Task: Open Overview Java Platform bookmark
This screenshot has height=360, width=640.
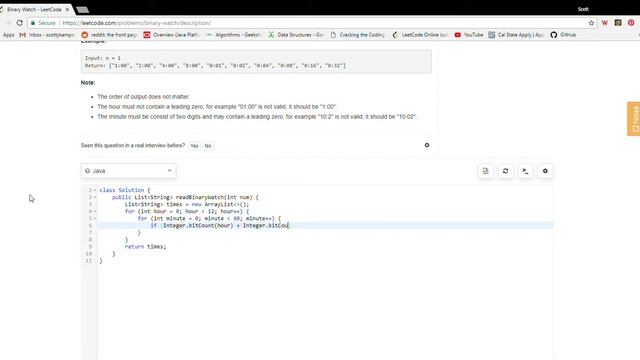Action: click(x=171, y=35)
